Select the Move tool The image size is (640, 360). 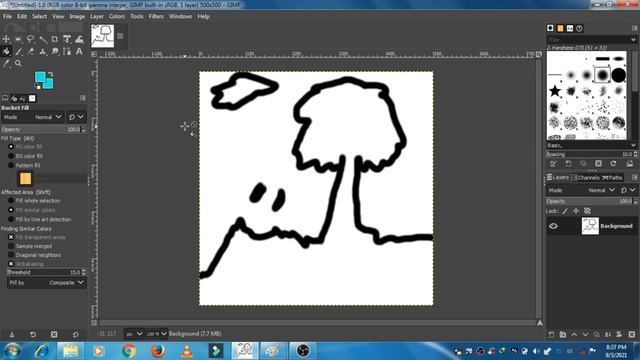6,39
